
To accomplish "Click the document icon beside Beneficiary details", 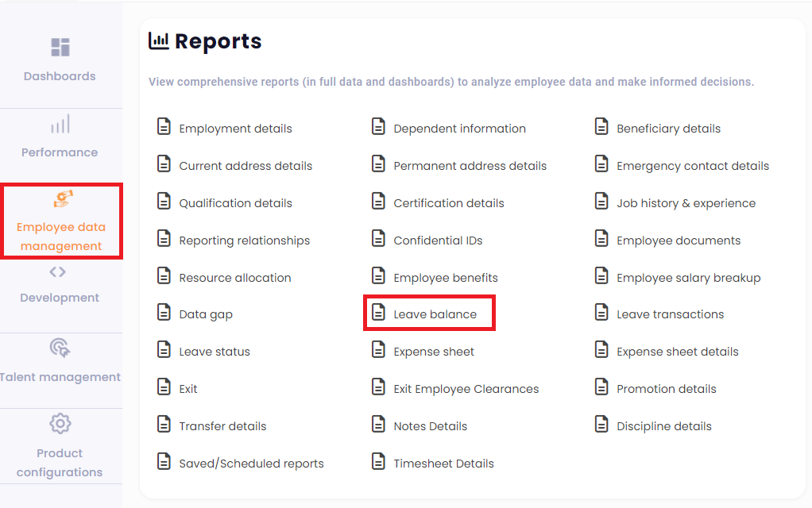I will (601, 127).
